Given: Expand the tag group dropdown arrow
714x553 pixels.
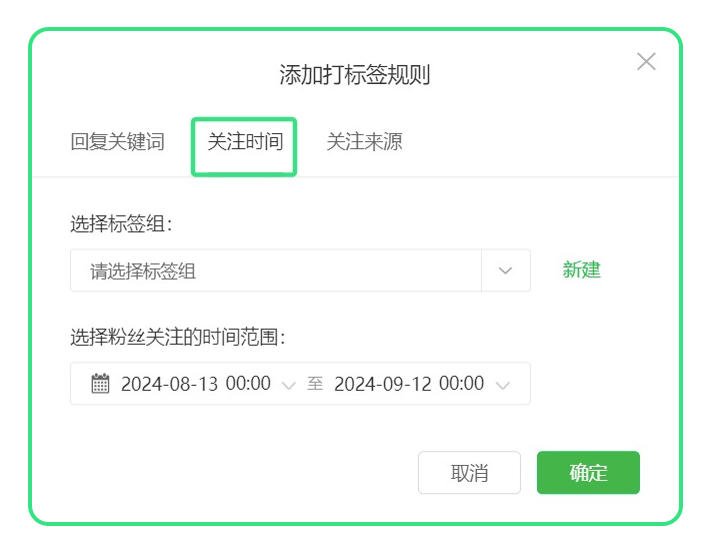Looking at the screenshot, I should click(x=505, y=271).
